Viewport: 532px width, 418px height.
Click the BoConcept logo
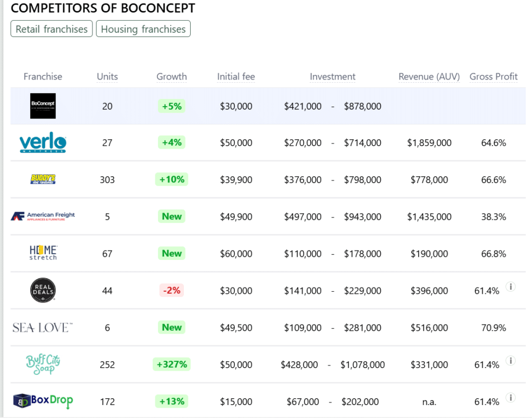[x=43, y=106]
